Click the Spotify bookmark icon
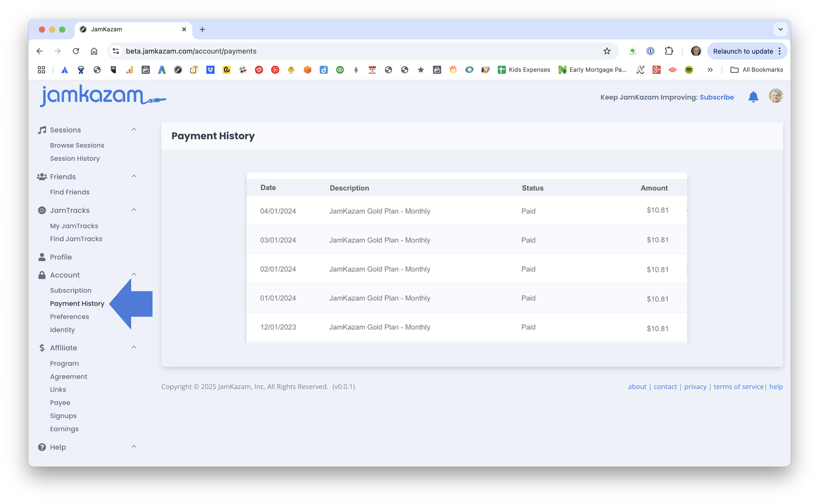 coord(689,70)
